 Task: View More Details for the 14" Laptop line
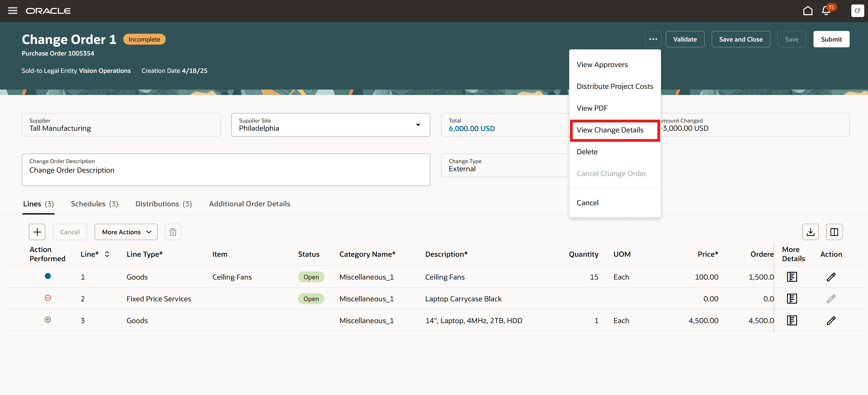click(x=792, y=320)
